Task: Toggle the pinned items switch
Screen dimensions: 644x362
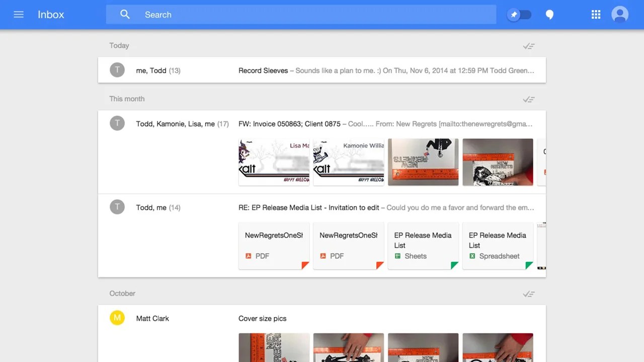Action: click(520, 15)
